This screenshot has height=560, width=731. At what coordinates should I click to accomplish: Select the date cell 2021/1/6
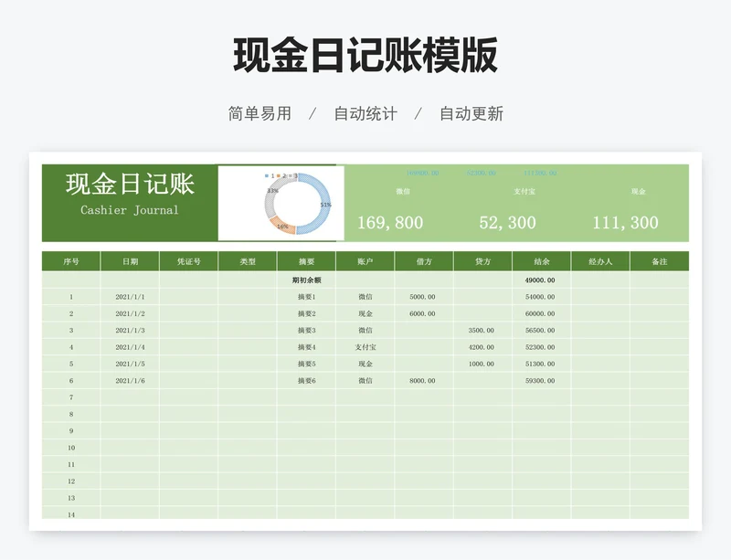(130, 380)
